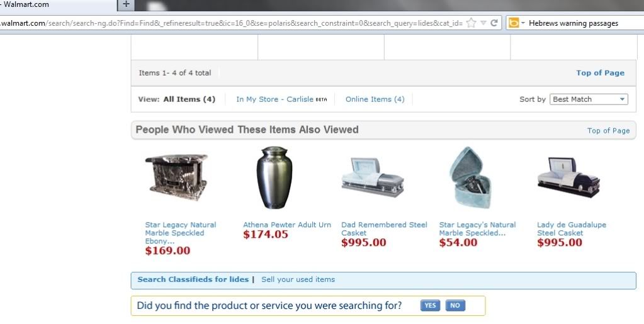Open Lady de Guadalupe Steel Casket link

572,229
